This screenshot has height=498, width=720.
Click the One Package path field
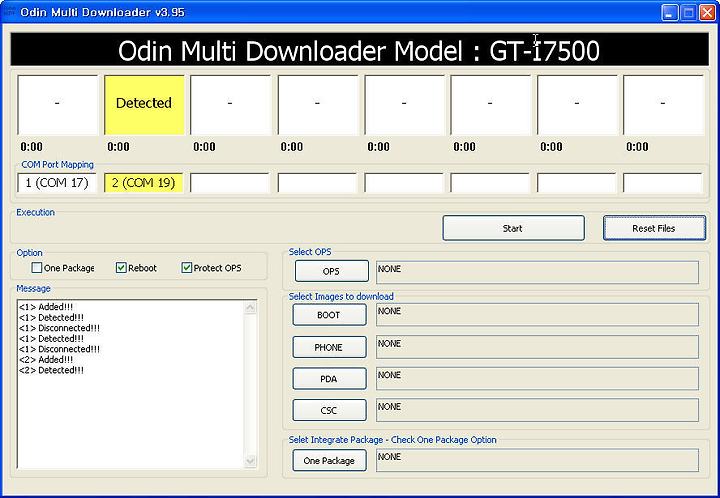(x=537, y=460)
